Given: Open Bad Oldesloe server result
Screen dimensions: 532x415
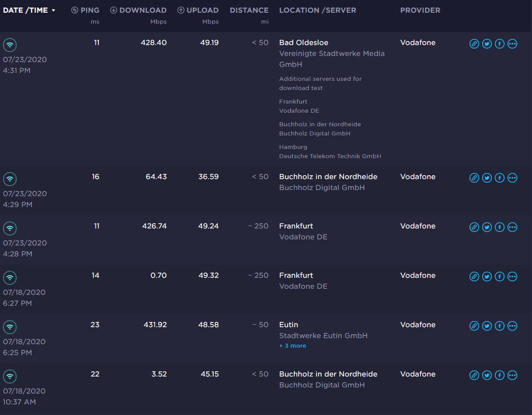Looking at the screenshot, I should (x=304, y=43).
